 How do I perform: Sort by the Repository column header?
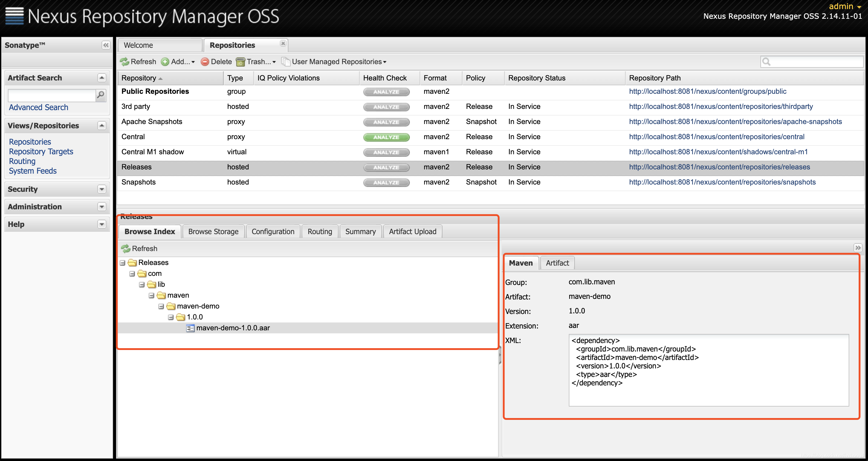pos(139,78)
